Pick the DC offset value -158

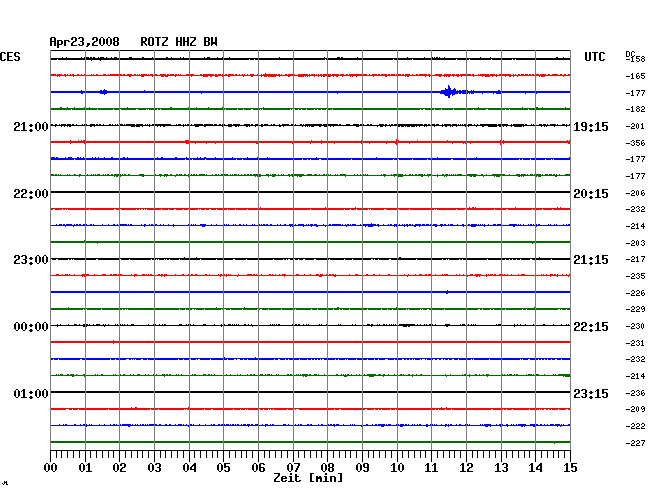coord(635,59)
